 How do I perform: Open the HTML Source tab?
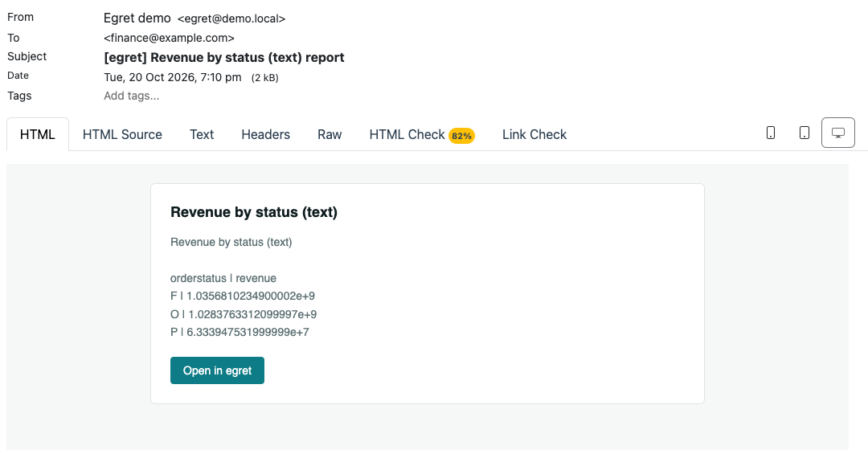tap(122, 134)
